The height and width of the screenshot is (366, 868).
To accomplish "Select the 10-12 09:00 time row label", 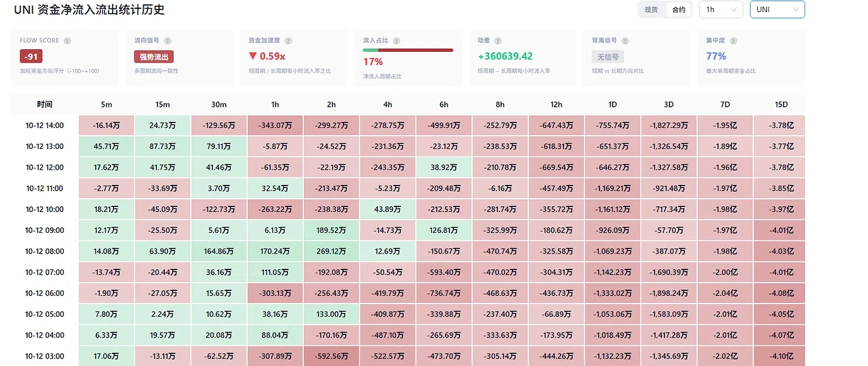I will click(45, 230).
